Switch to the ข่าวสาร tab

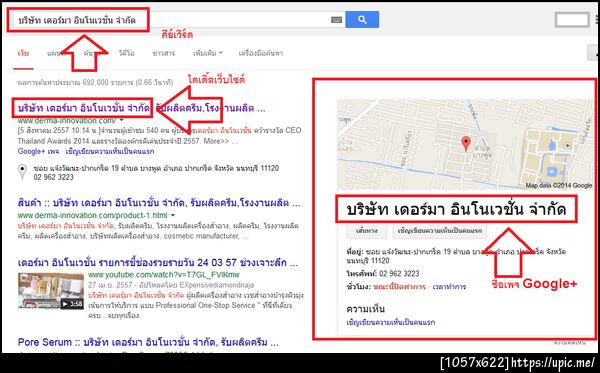click(x=164, y=53)
